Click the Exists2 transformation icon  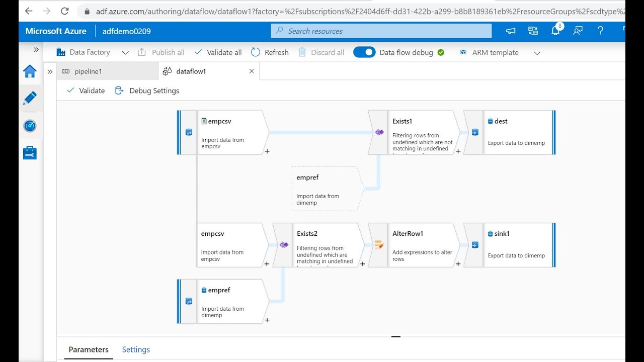[284, 245]
